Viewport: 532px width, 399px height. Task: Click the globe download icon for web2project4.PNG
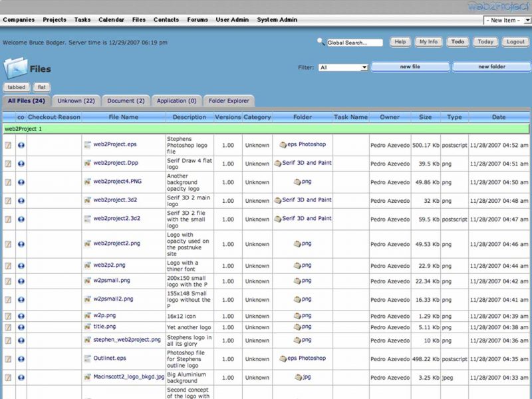(x=20, y=182)
